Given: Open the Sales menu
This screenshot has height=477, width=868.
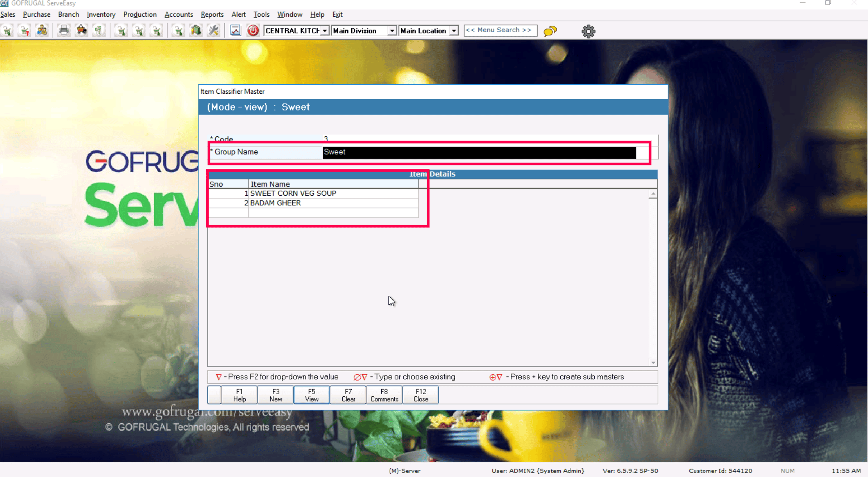Looking at the screenshot, I should pyautogui.click(x=8, y=14).
